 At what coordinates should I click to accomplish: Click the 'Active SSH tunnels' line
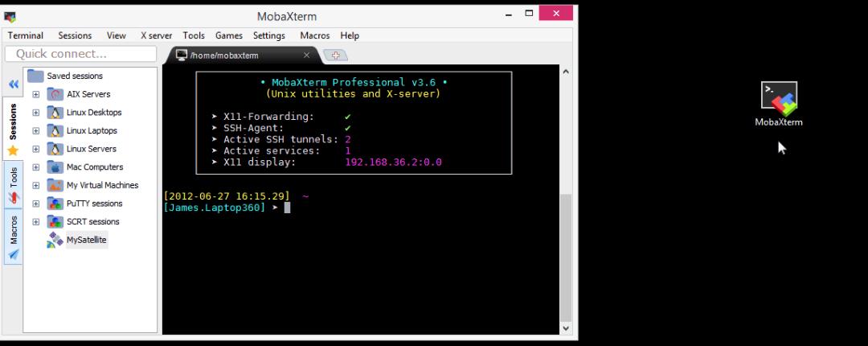(x=281, y=139)
